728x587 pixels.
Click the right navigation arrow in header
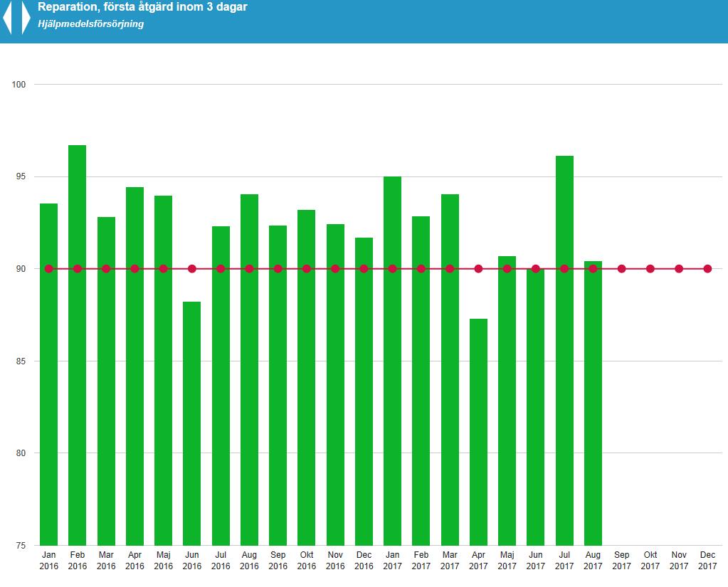26,18
